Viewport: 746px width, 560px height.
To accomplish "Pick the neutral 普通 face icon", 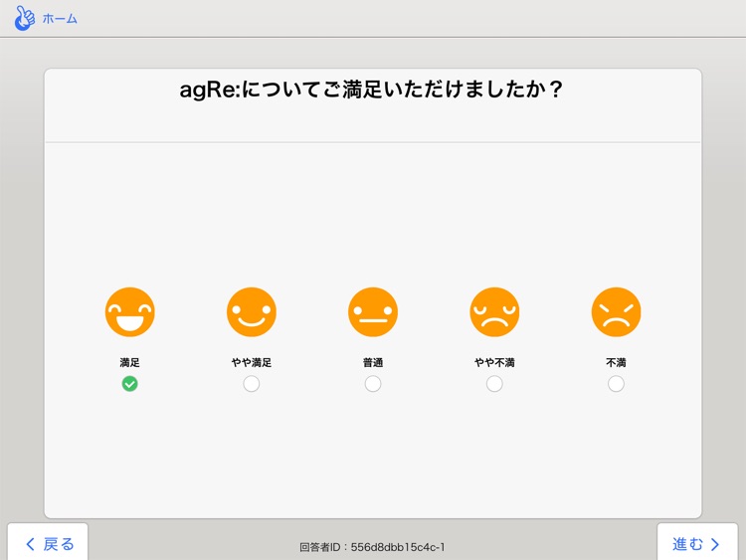I will 373,312.
